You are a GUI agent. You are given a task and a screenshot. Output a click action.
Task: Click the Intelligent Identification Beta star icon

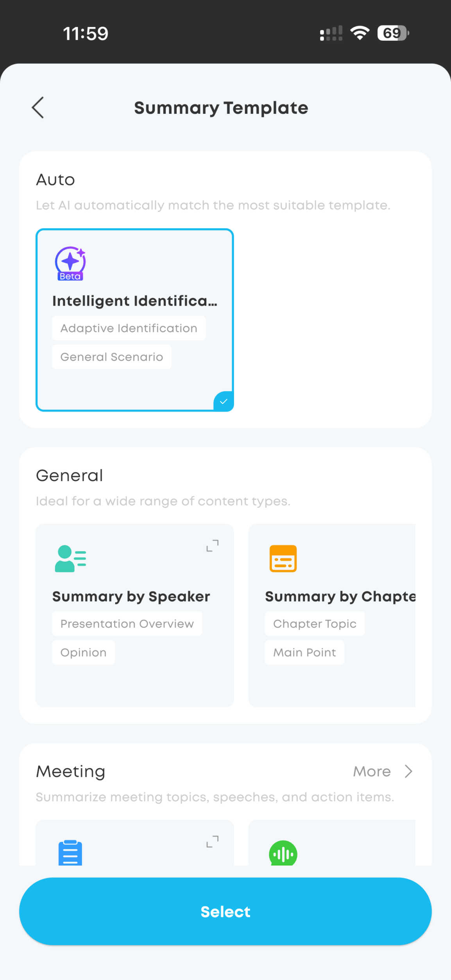pyautogui.click(x=70, y=263)
